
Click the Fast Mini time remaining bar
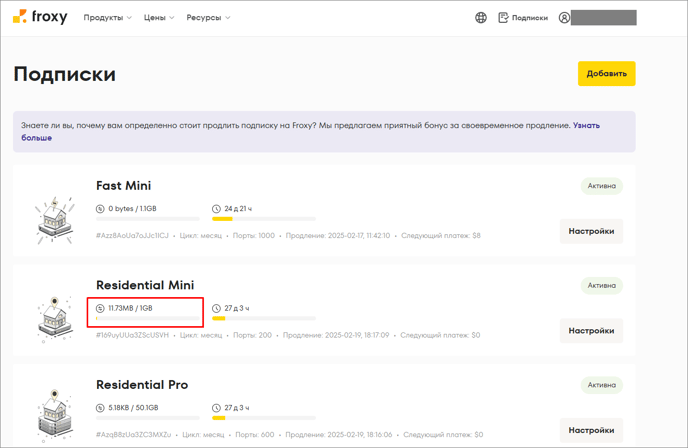[x=264, y=219]
